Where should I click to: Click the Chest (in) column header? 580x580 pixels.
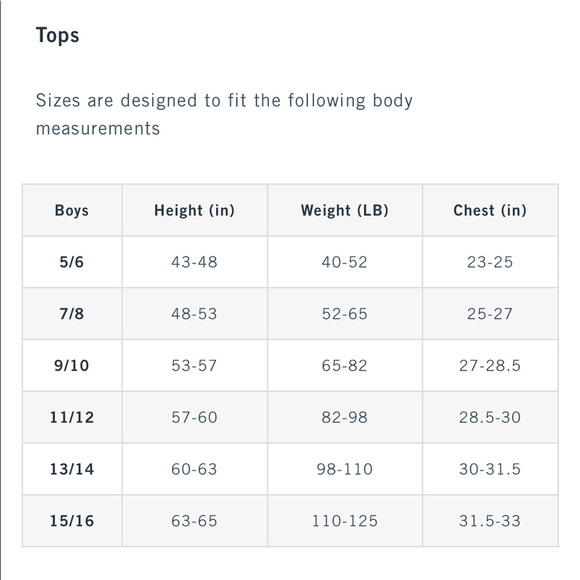click(490, 210)
